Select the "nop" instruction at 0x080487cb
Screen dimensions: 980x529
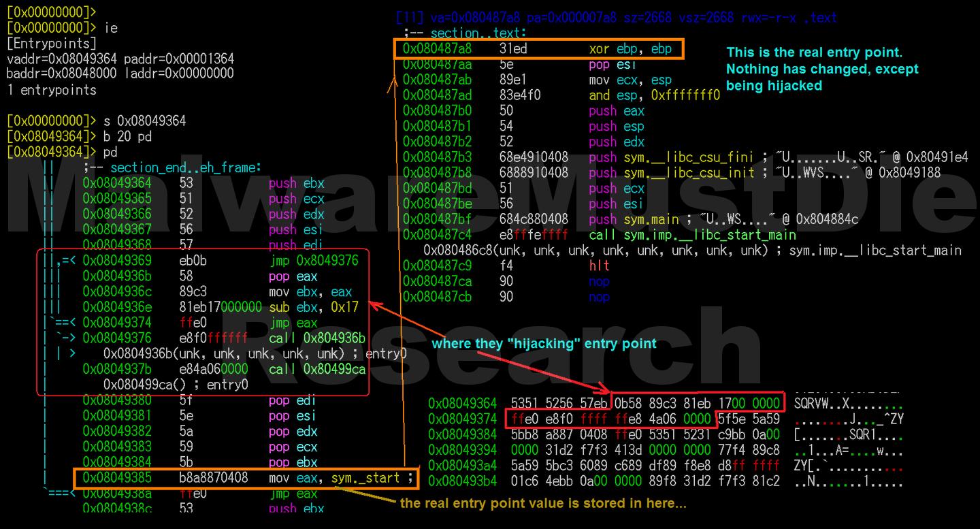click(599, 298)
